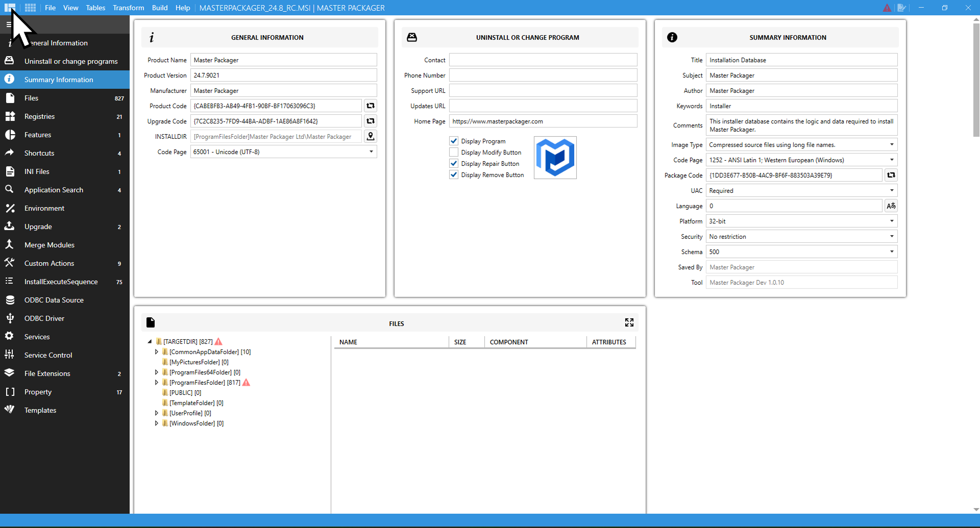980x528 pixels.
Task: Select the ODBC Data Source sidebar icon
Action: (10, 300)
